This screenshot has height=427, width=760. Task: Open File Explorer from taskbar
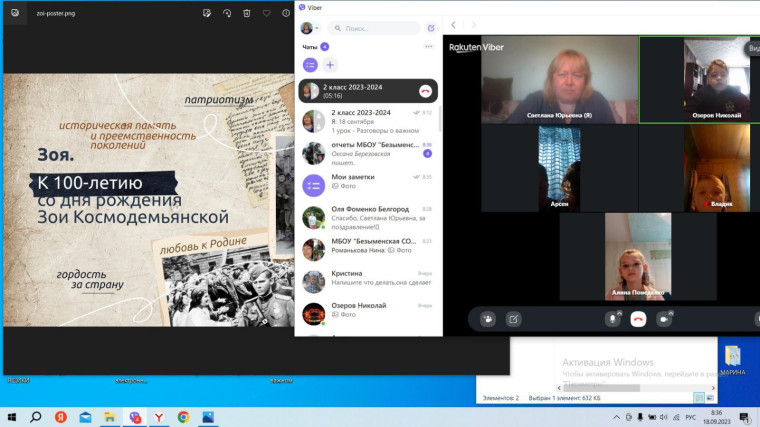[x=110, y=417]
